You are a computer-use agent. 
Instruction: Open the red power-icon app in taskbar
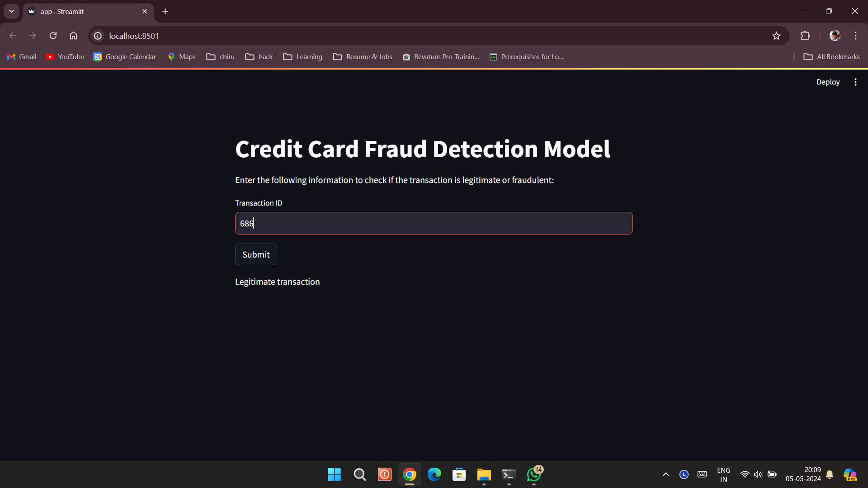coord(385,474)
